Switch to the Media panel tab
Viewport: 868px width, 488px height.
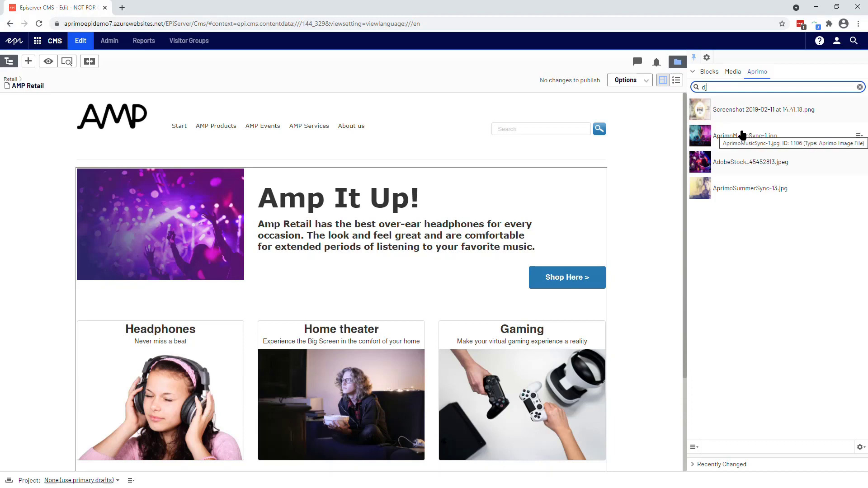(733, 71)
